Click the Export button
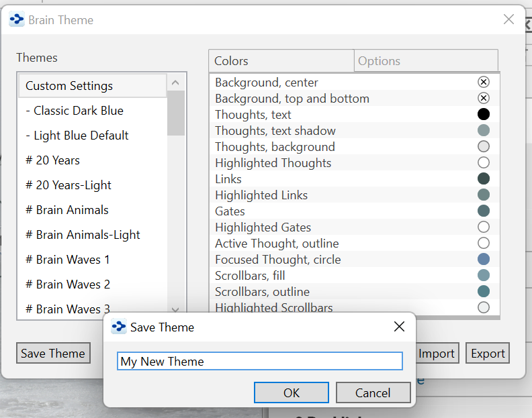 click(x=488, y=354)
